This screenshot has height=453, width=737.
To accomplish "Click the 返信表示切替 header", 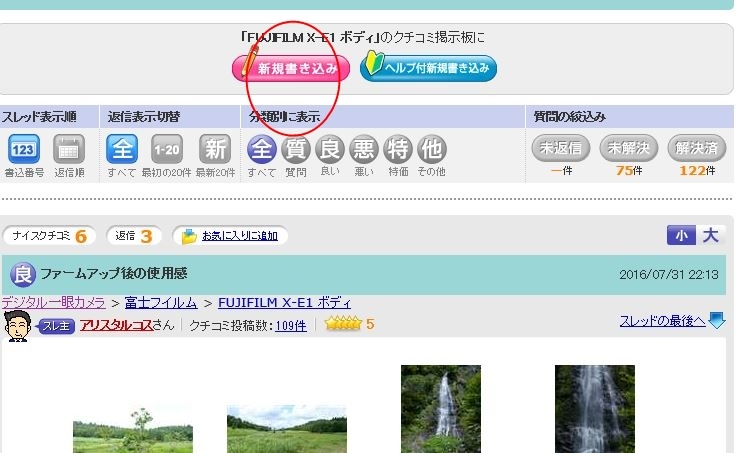I will tap(144, 117).
